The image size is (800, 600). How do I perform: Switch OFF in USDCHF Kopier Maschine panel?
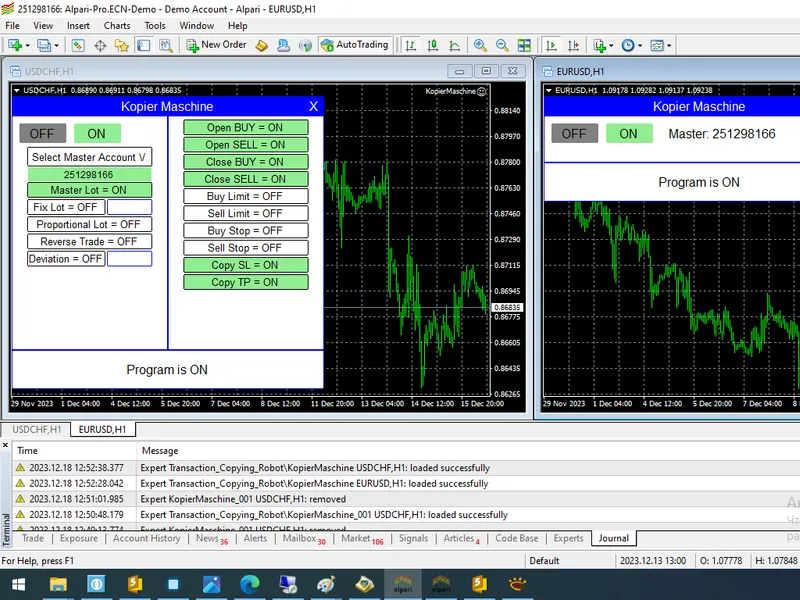point(42,134)
